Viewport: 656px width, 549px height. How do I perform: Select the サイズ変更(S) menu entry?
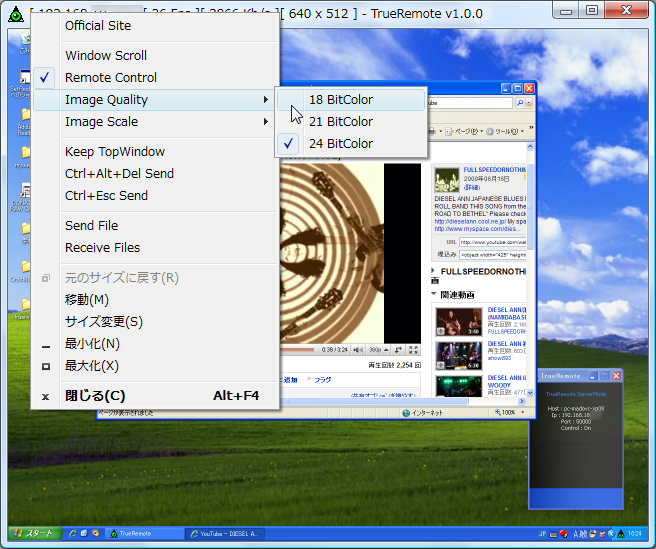click(155, 322)
